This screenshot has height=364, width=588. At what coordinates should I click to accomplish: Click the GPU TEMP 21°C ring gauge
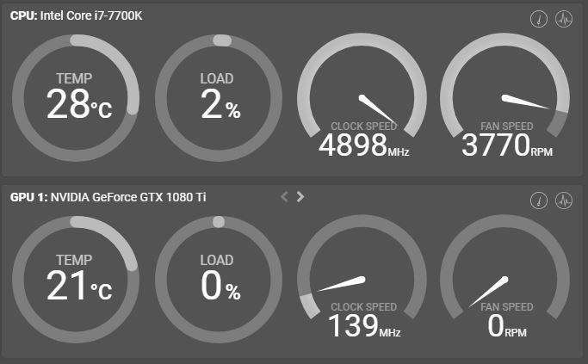[x=76, y=279]
